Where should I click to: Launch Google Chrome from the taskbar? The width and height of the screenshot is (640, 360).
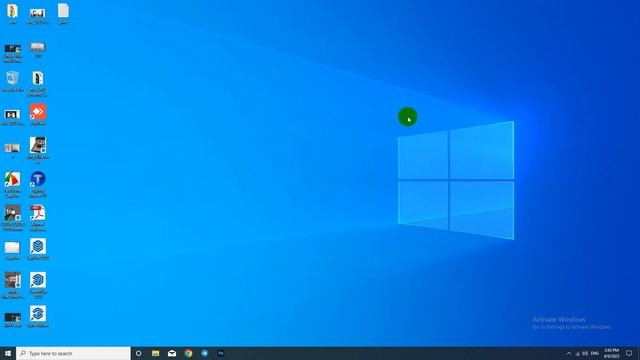188,353
